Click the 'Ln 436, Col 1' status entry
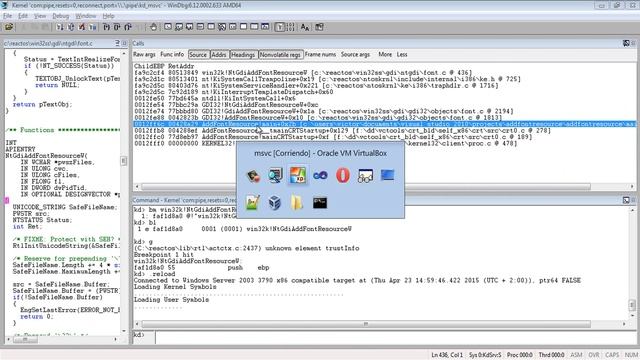 coord(447,355)
